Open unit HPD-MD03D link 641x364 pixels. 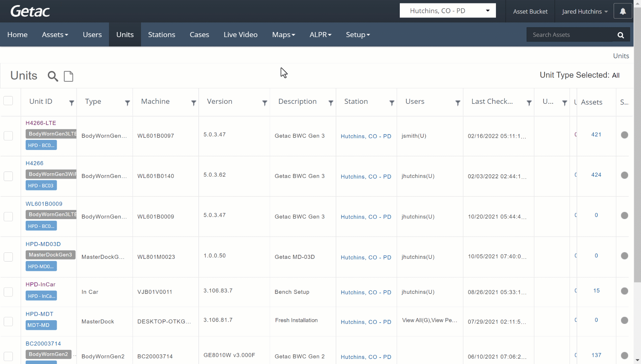point(43,244)
